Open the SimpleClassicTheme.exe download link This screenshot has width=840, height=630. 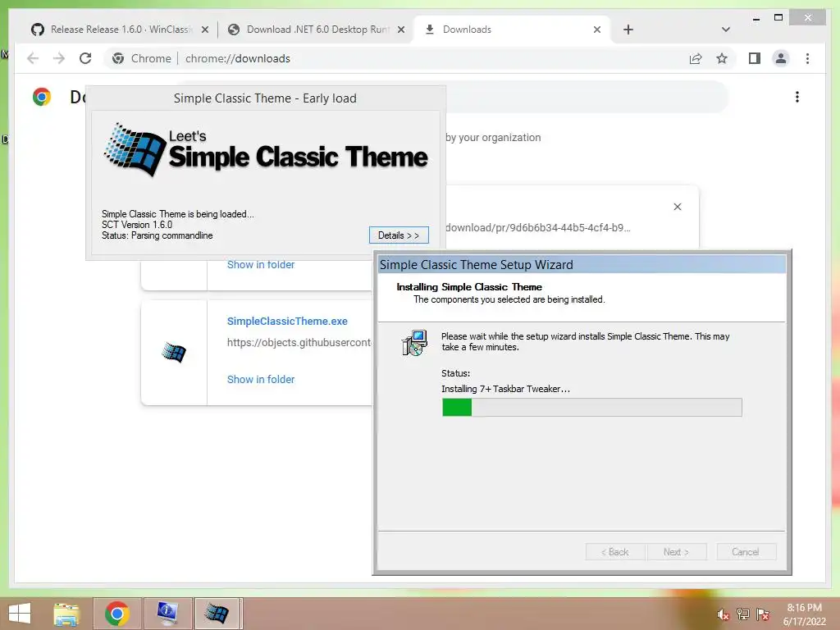click(287, 321)
